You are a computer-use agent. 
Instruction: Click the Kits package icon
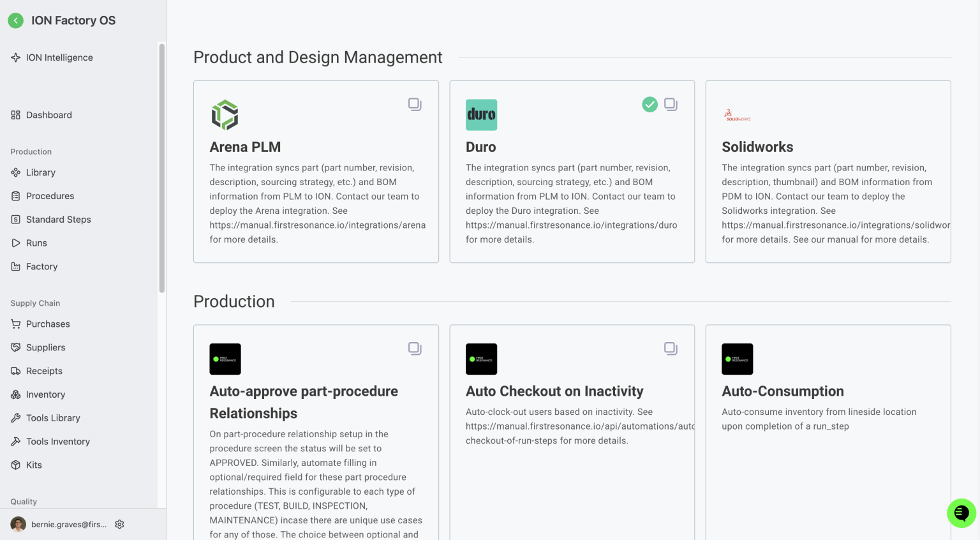pos(15,465)
